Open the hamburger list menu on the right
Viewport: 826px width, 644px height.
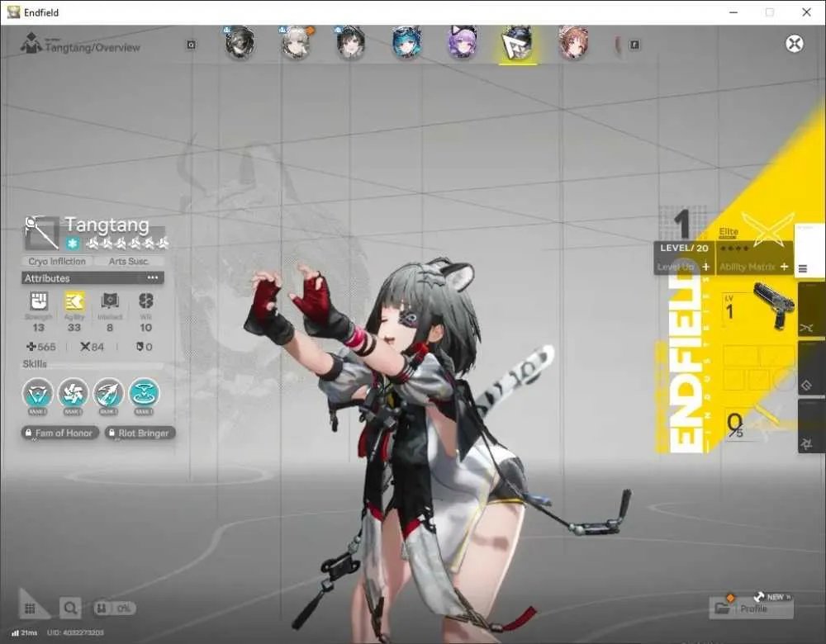point(803,268)
